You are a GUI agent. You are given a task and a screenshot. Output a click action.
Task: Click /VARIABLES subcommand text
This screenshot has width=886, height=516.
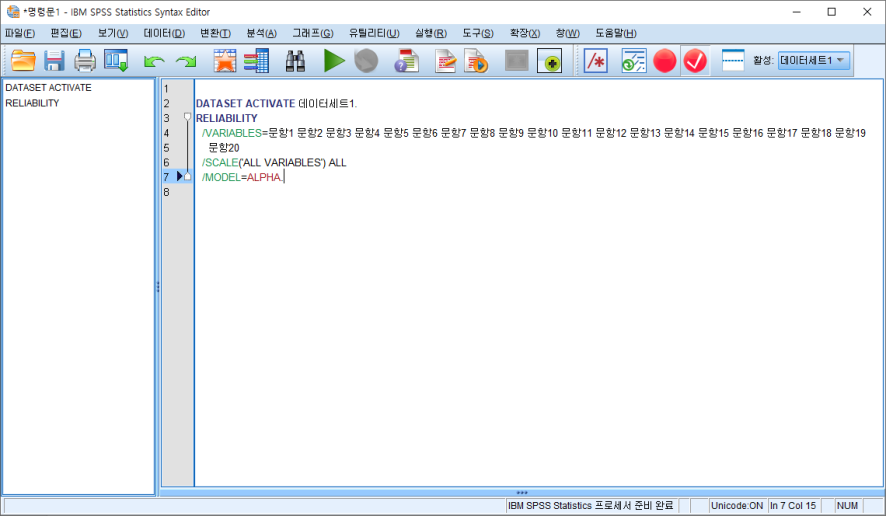click(x=232, y=133)
